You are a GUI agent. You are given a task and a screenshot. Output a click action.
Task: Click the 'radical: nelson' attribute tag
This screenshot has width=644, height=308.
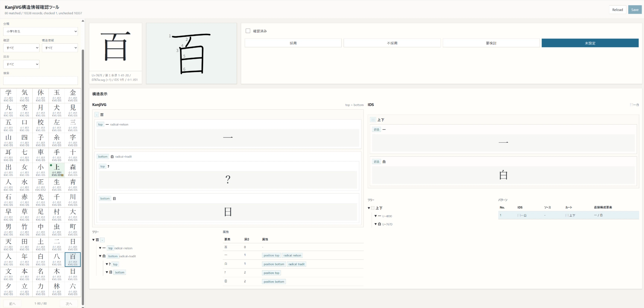point(292,255)
